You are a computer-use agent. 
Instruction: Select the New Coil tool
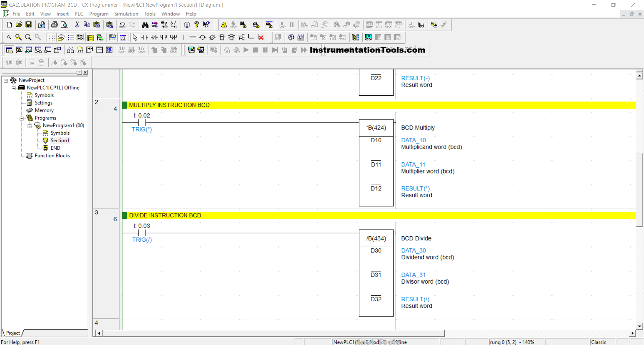tap(203, 38)
